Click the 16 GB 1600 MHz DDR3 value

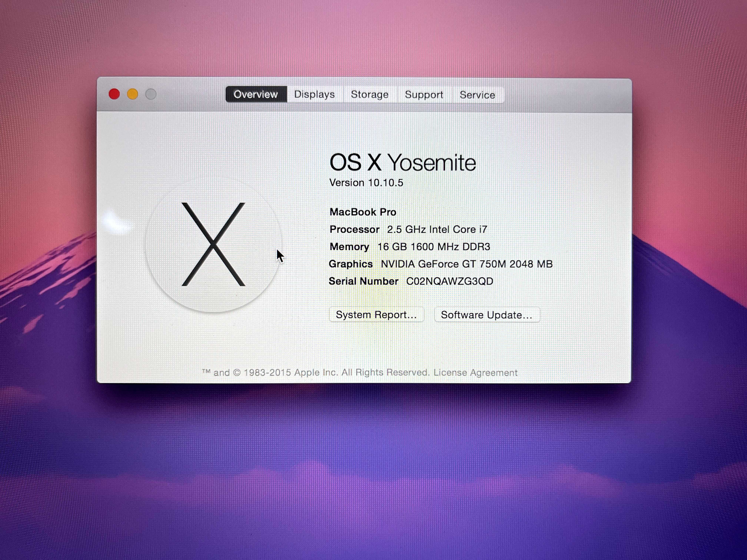pyautogui.click(x=434, y=247)
